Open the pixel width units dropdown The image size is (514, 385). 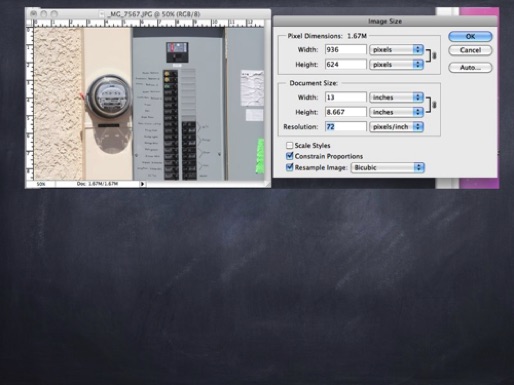coord(396,50)
